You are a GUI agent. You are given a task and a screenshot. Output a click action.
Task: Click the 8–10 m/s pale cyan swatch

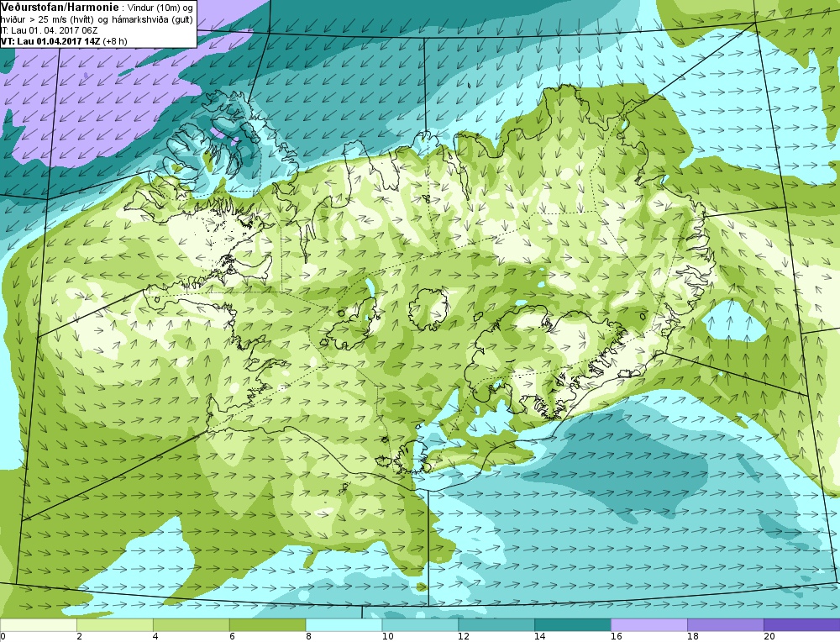click(344, 625)
